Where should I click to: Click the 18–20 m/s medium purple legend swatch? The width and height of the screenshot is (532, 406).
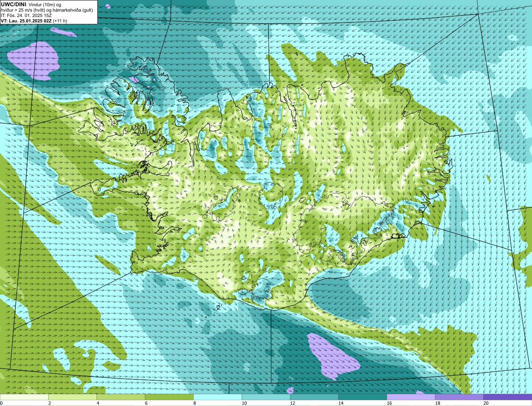[x=459, y=397]
